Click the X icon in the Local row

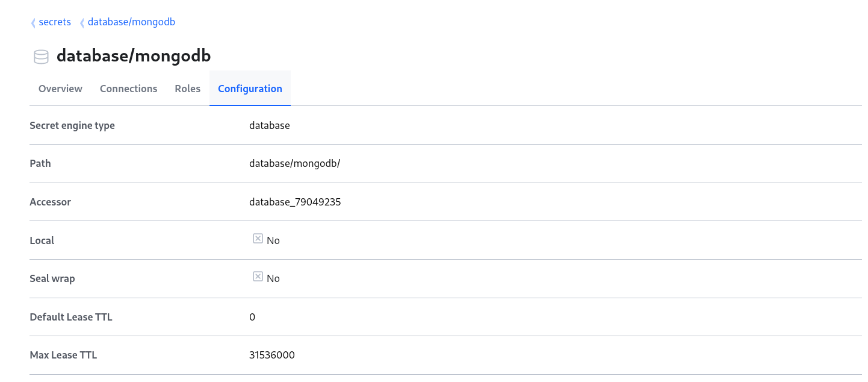click(258, 239)
